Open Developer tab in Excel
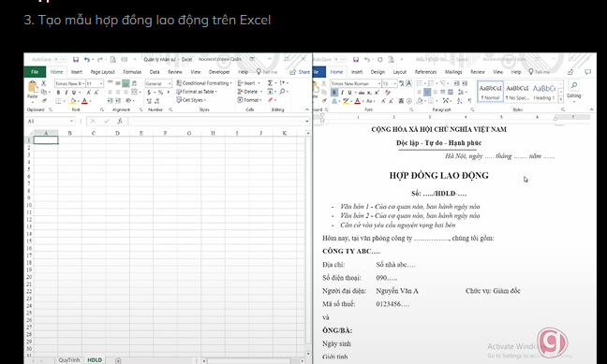The height and width of the screenshot is (364, 607). click(x=219, y=72)
